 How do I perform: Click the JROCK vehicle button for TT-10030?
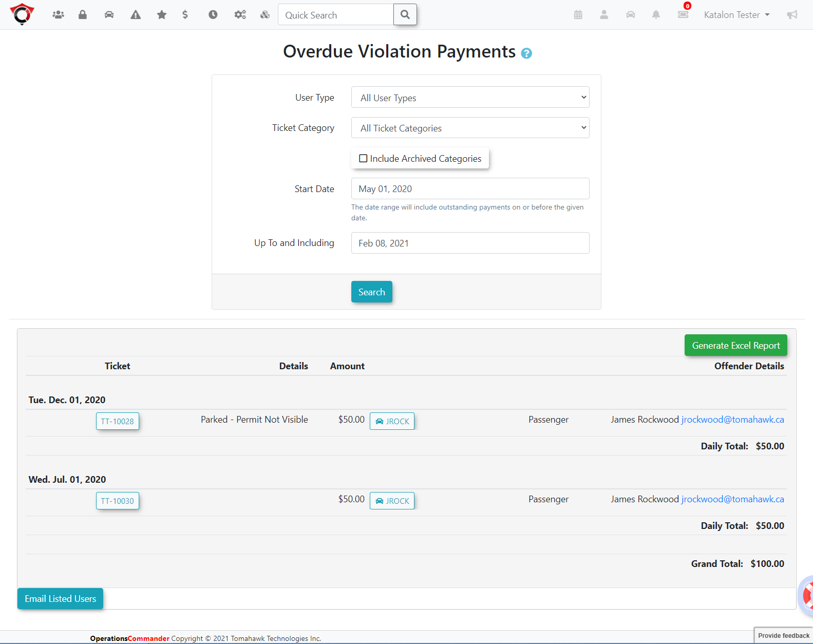[392, 501]
